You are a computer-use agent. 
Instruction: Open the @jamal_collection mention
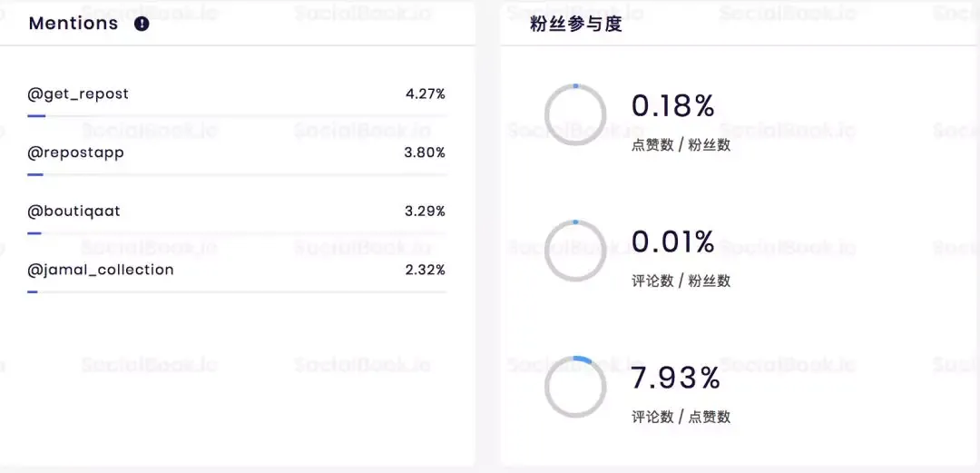pos(100,270)
